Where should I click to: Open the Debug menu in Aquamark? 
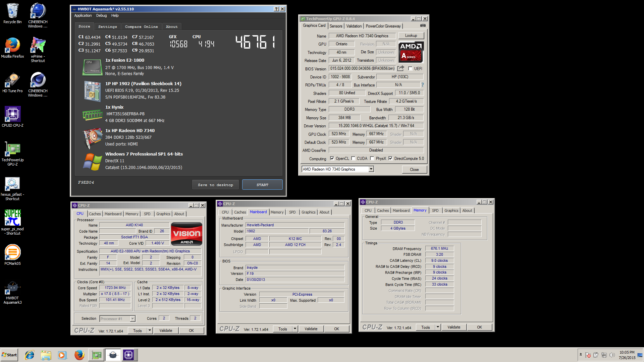point(101,15)
